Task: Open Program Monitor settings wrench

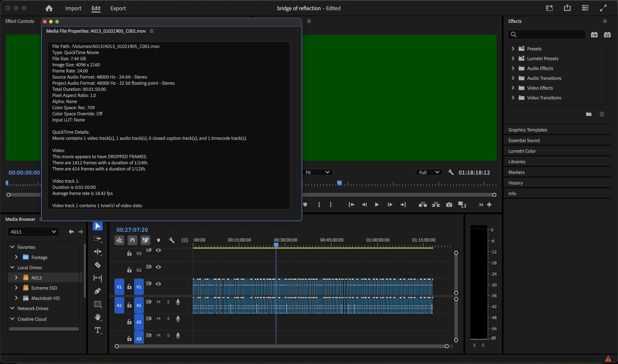Action: [451, 173]
